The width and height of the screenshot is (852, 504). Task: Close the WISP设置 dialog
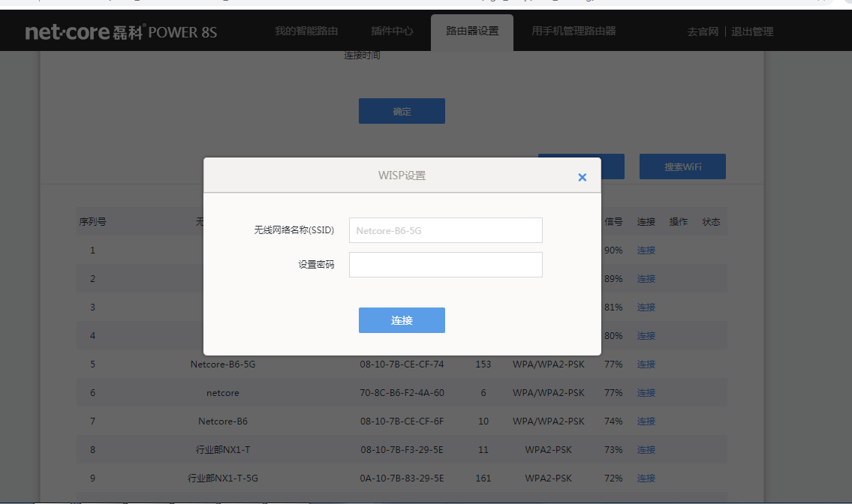pos(582,177)
